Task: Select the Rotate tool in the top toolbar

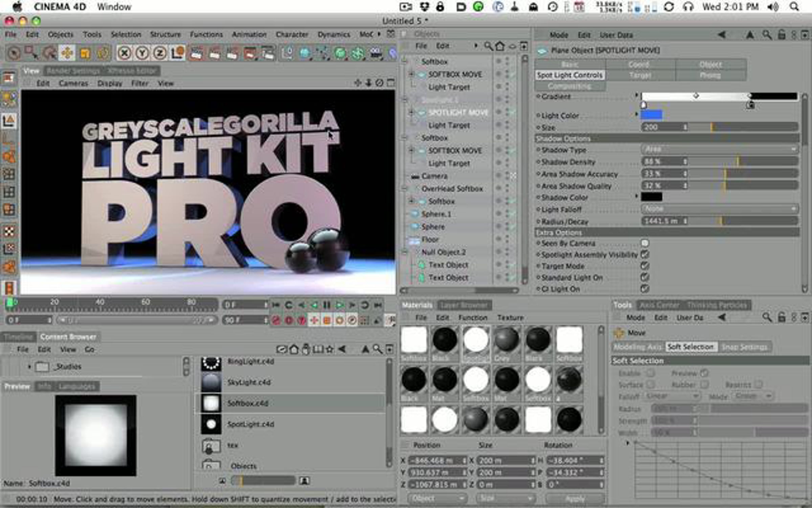Action: pyautogui.click(x=103, y=53)
